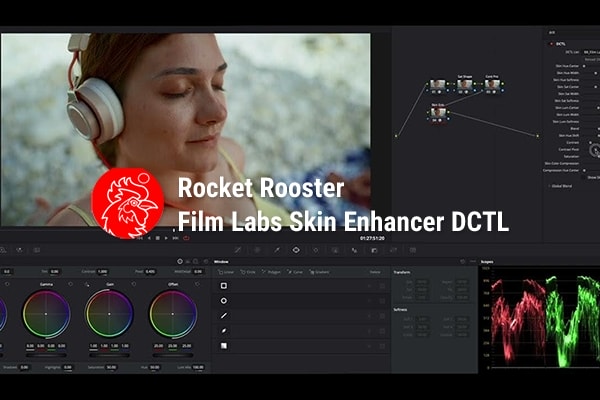Reset the Gamma wheel

(70, 284)
